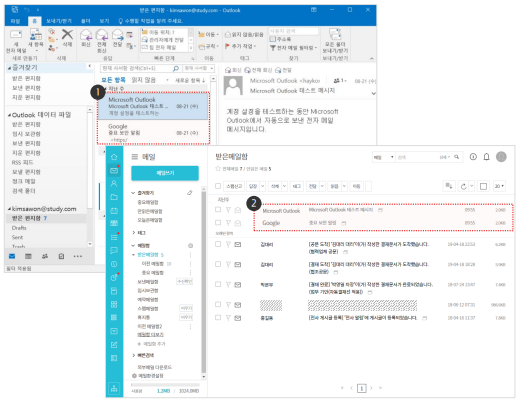
Task: Check the select-all checkbox in webmail toolbar
Action: [218, 186]
